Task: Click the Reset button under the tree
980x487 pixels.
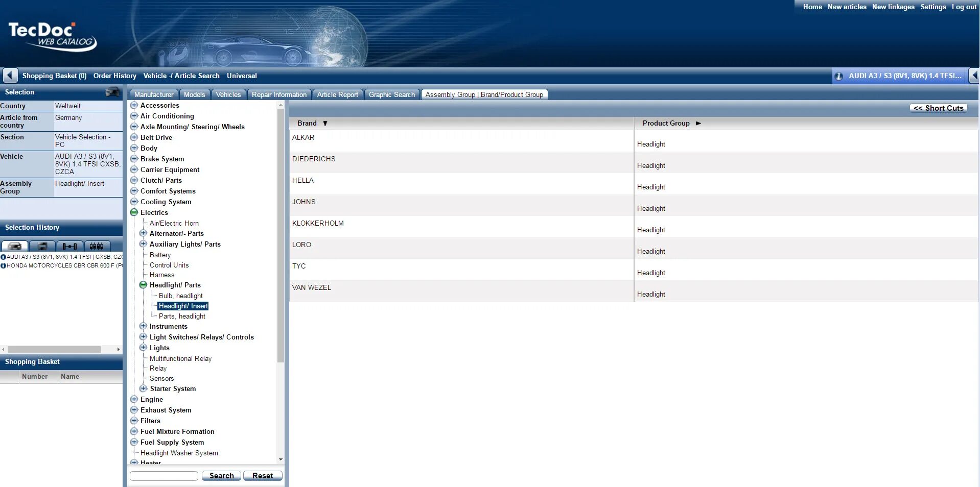Action: [263, 476]
